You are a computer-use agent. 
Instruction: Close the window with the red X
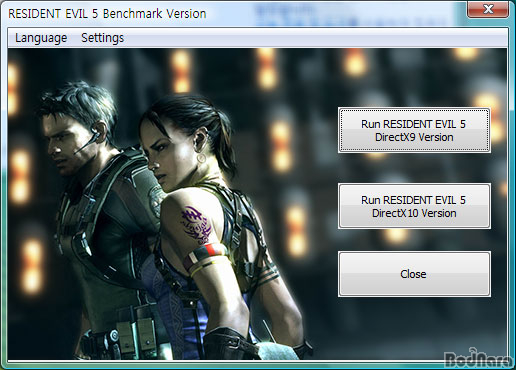tap(488, 9)
